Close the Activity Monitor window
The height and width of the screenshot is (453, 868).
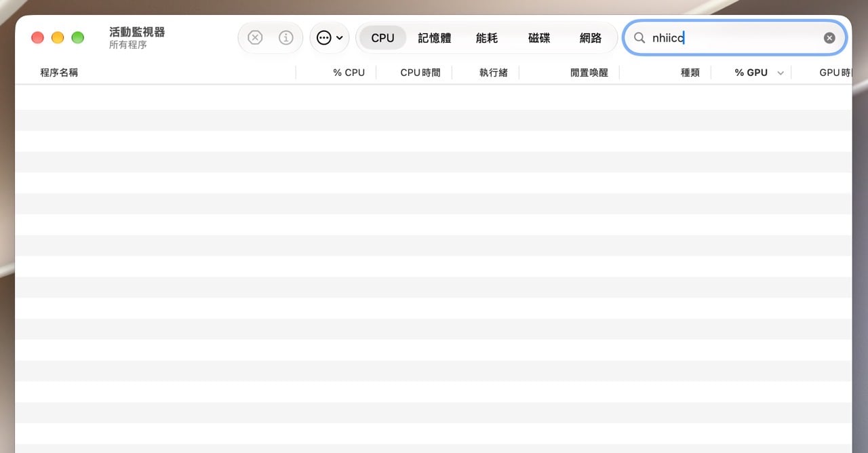[37, 38]
